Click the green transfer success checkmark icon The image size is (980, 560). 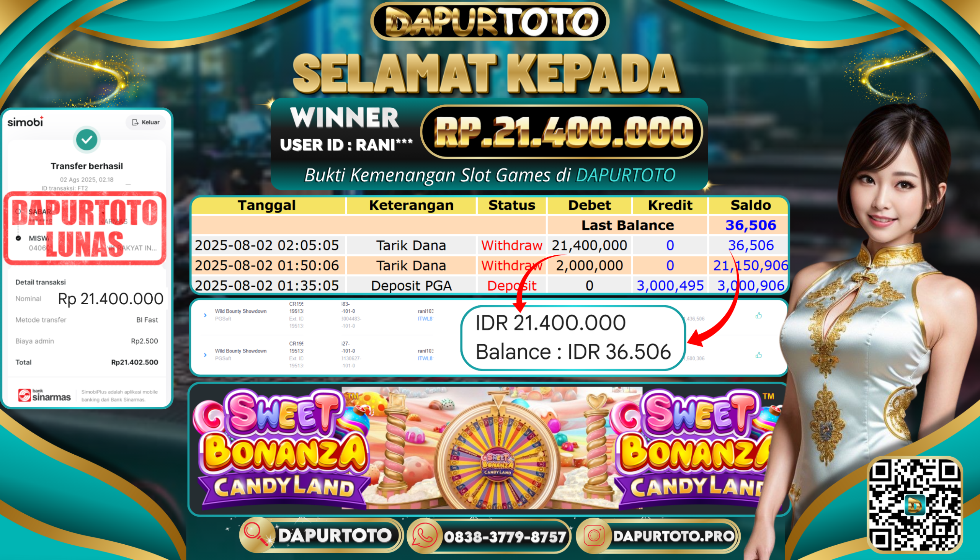coord(87,139)
